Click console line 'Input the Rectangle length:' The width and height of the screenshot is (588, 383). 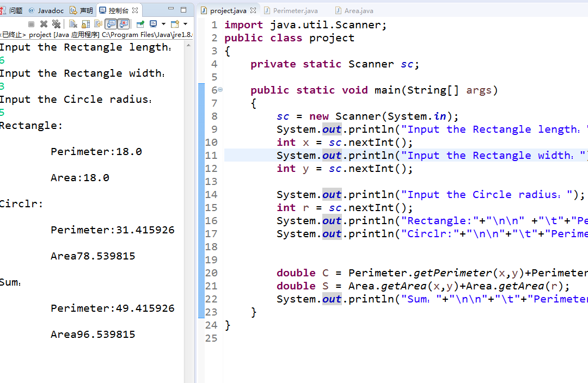tap(86, 47)
